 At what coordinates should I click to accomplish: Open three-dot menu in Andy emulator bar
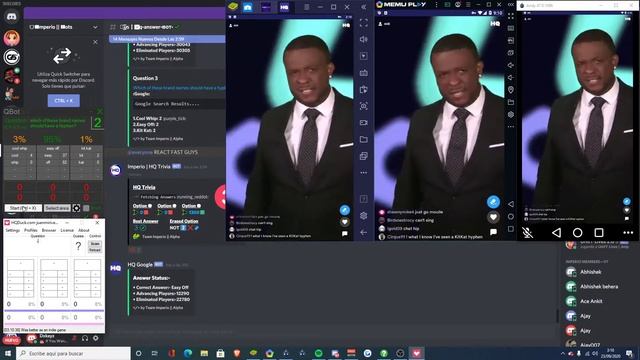click(628, 233)
